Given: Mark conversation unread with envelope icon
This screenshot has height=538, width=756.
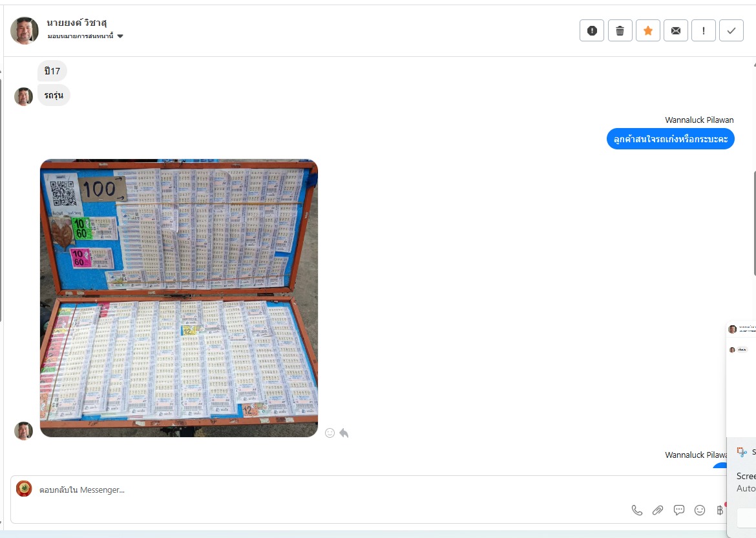Looking at the screenshot, I should (x=676, y=31).
